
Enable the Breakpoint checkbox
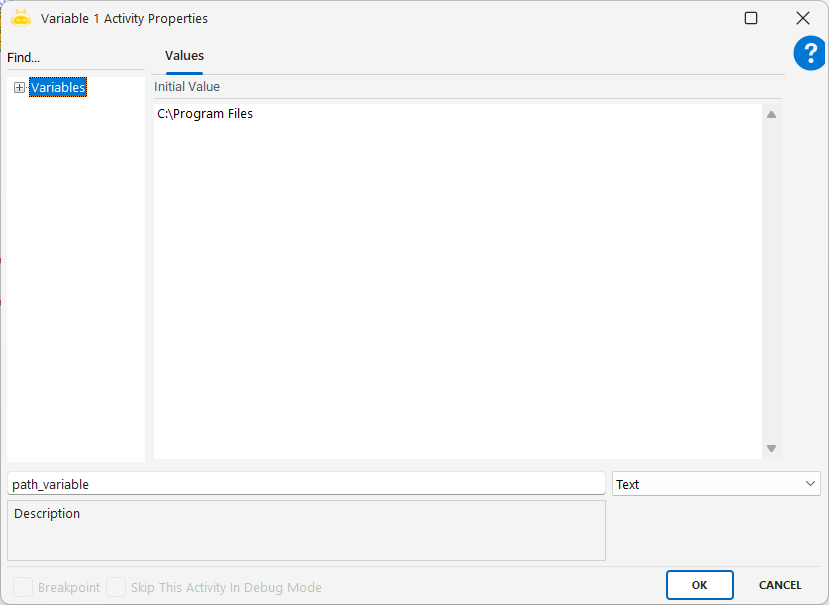click(x=22, y=587)
